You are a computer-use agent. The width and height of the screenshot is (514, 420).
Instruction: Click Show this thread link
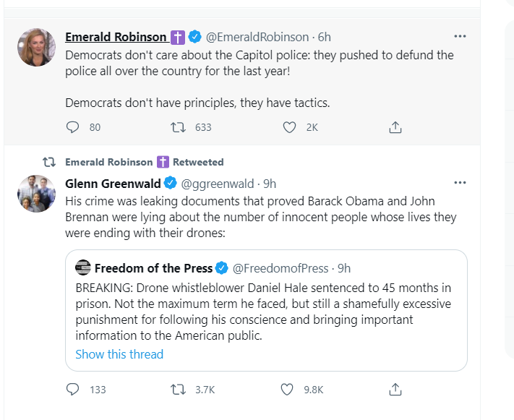point(119,354)
